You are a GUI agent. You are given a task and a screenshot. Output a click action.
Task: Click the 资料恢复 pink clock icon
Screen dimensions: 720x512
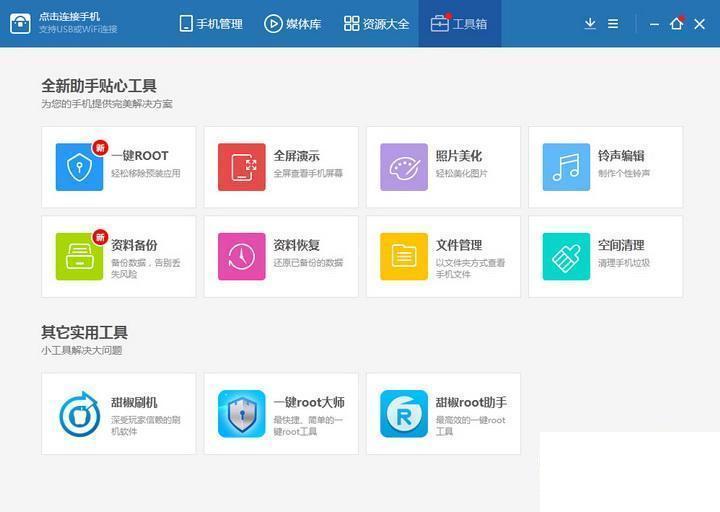pos(242,256)
